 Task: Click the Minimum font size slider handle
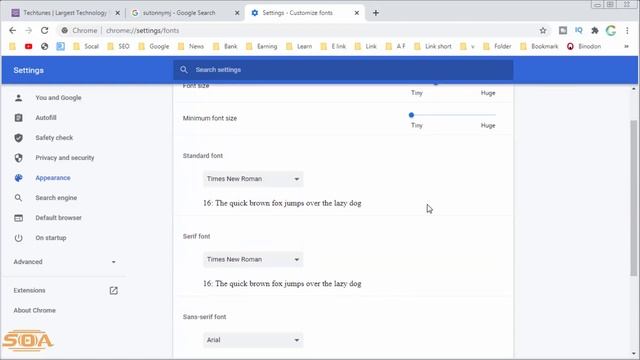(411, 115)
